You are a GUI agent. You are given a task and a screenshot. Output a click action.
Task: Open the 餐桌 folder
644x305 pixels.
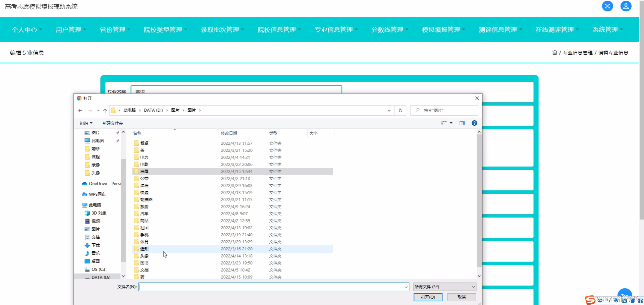233,143
